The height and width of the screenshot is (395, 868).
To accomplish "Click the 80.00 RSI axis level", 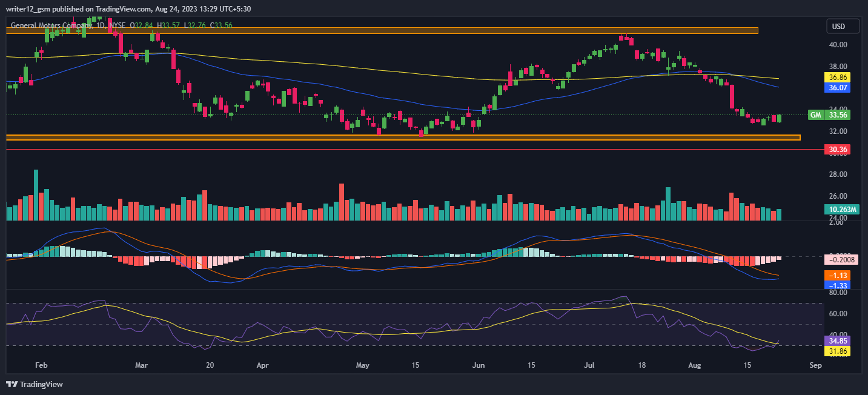I will pos(838,293).
